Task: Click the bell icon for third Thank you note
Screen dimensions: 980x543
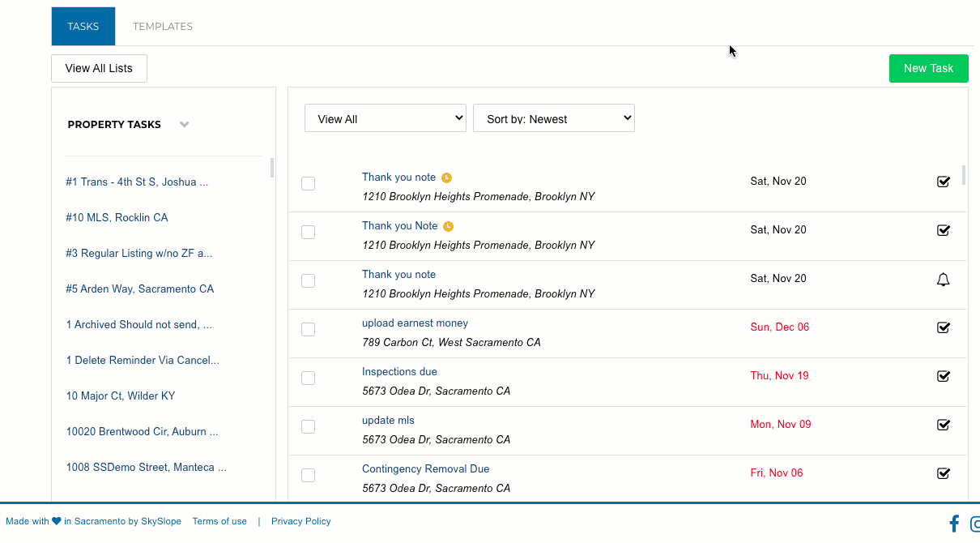Action: click(x=943, y=280)
